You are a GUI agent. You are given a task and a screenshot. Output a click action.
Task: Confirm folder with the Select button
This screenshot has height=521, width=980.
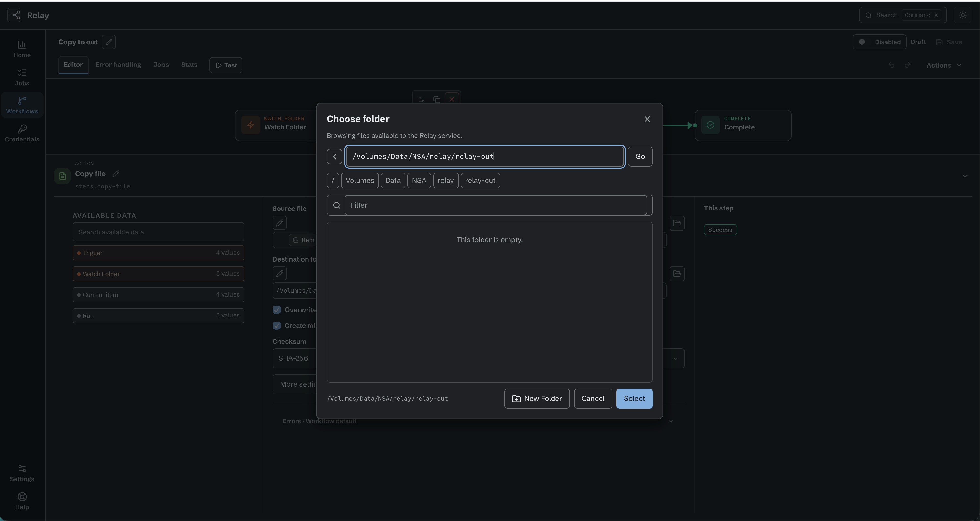click(634, 399)
